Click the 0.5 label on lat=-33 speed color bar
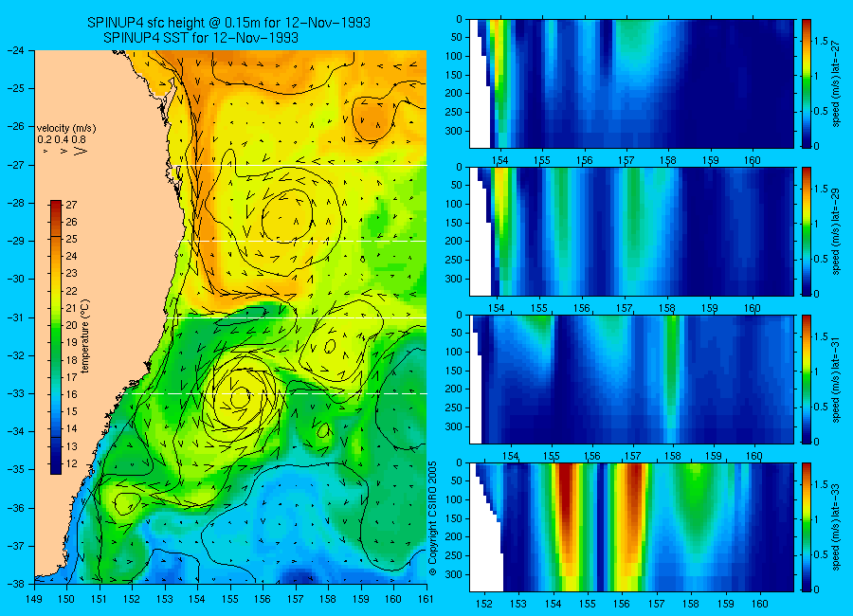 (821, 554)
